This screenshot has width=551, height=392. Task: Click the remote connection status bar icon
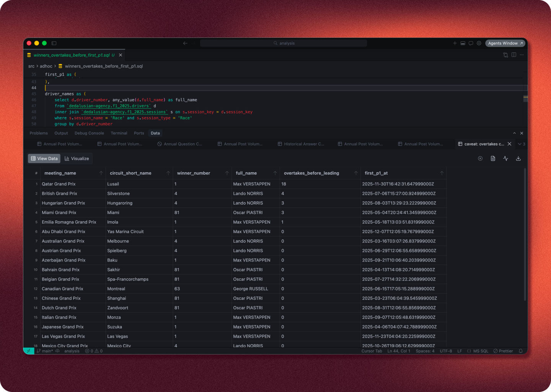(28, 351)
